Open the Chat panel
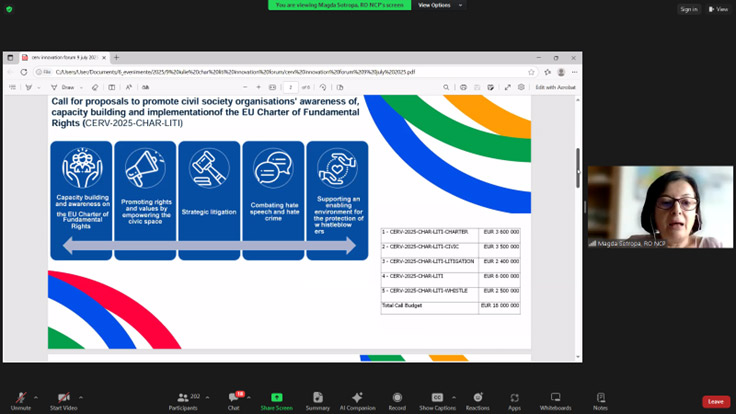This screenshot has width=736, height=414. click(232, 399)
